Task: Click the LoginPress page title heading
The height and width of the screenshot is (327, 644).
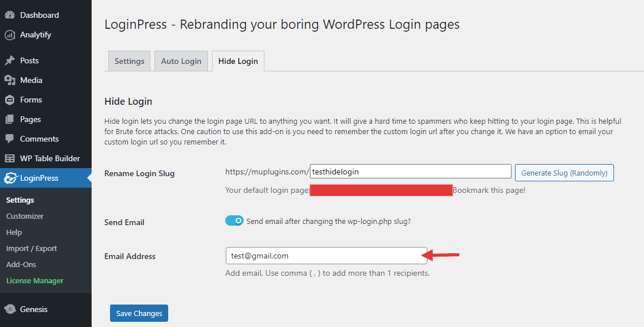Action: (282, 24)
